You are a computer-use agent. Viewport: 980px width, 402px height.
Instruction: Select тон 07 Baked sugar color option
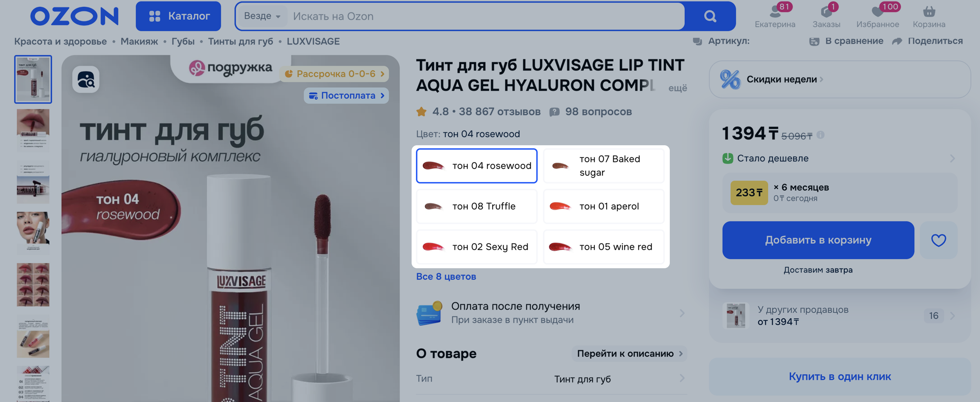[604, 166]
